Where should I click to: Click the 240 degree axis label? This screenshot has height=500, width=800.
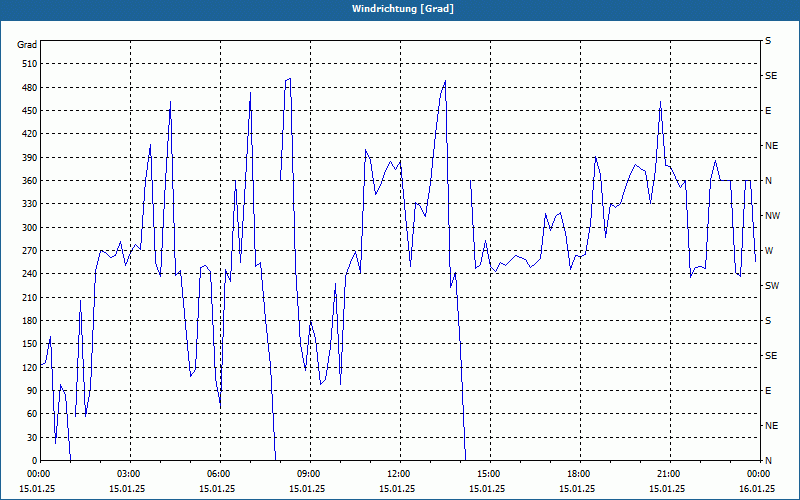click(30, 274)
